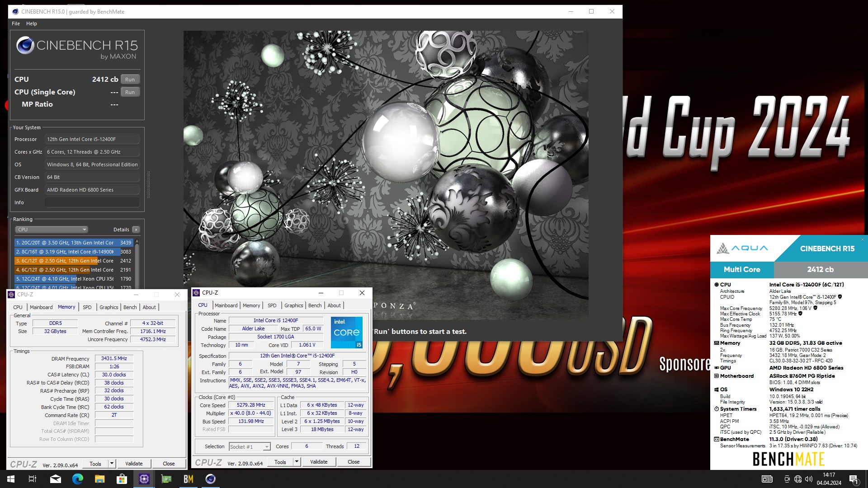Click the Core Speed 5279.28 MHz value
Image resolution: width=868 pixels, height=488 pixels.
coord(251,405)
